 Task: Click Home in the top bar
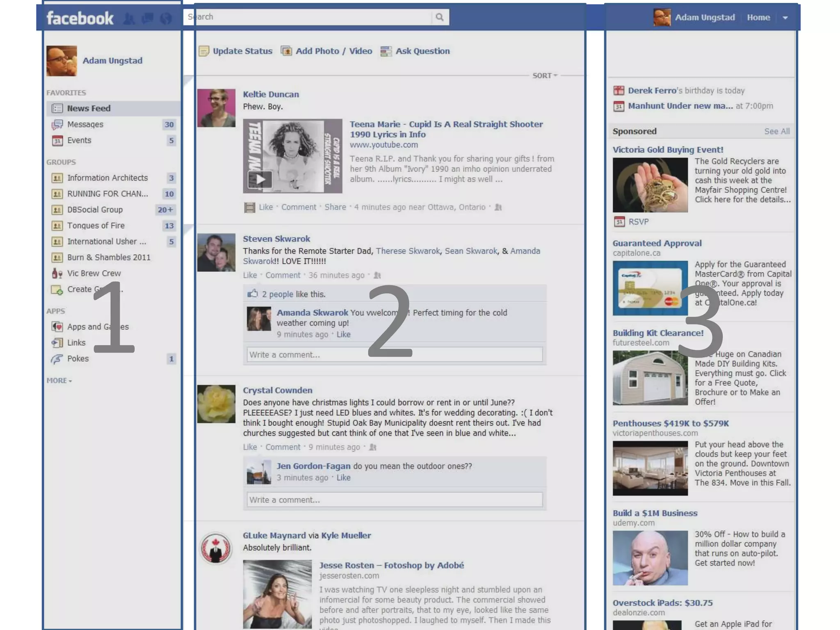[758, 18]
